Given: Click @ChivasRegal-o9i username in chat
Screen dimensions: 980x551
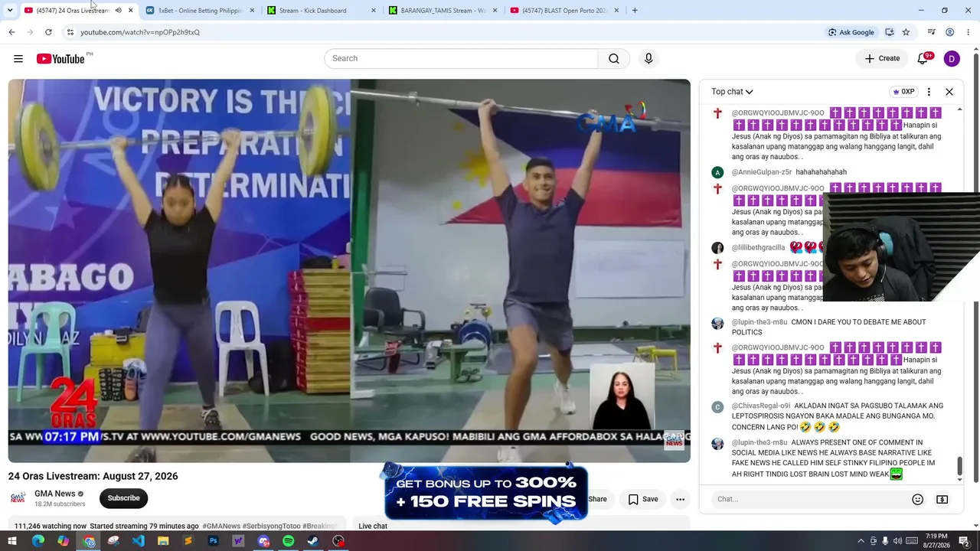Looking at the screenshot, I should click(761, 406).
